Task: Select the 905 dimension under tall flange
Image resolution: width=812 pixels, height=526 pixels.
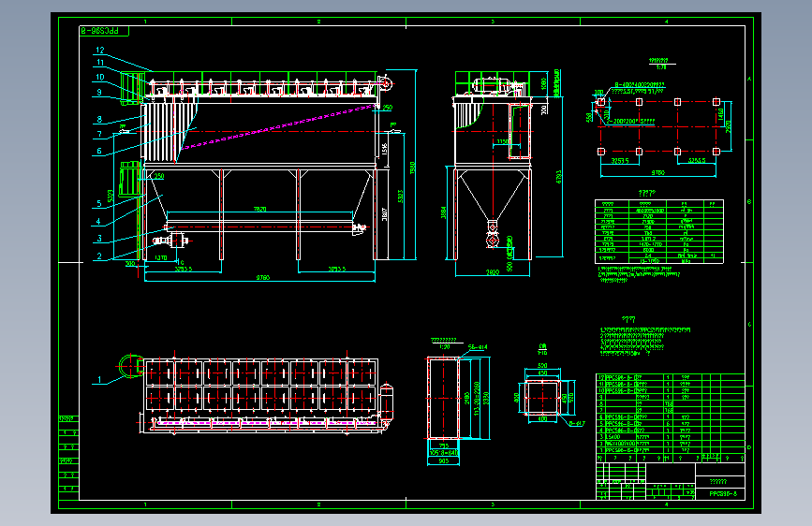Action: click(443, 460)
